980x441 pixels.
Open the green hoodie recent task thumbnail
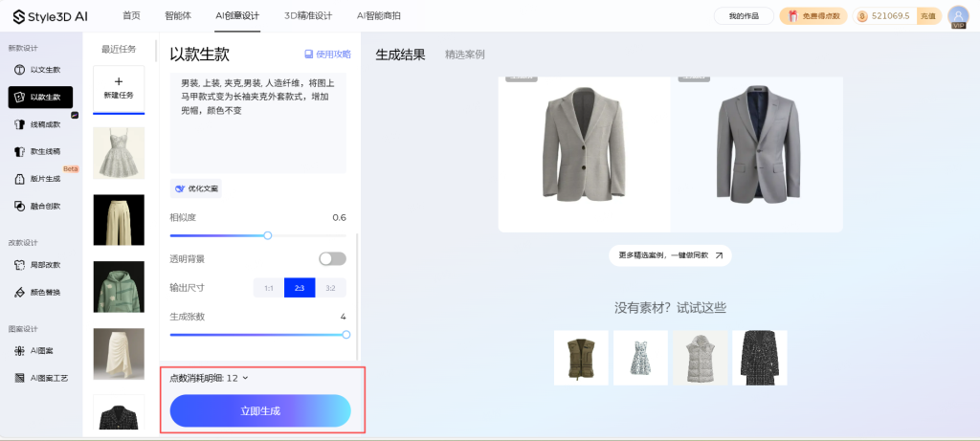coord(119,287)
